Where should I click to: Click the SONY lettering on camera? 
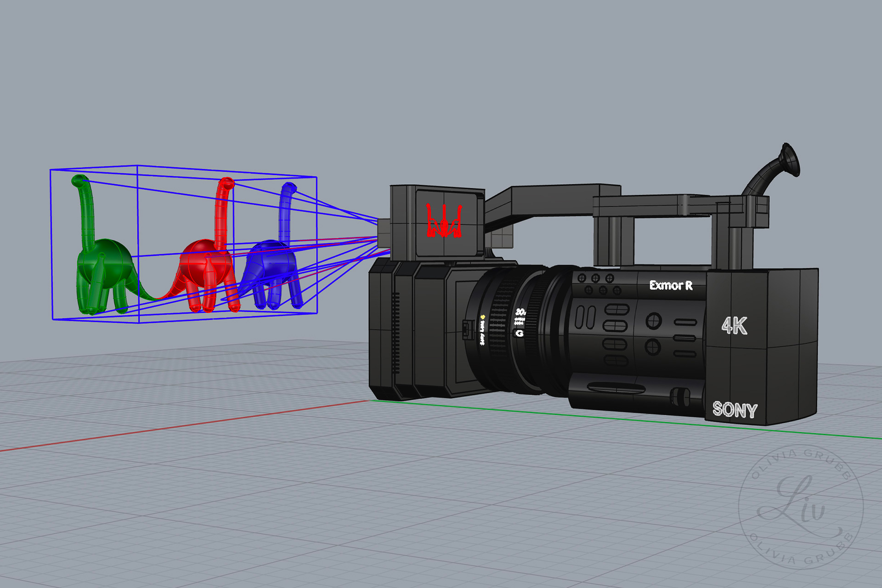tap(735, 409)
